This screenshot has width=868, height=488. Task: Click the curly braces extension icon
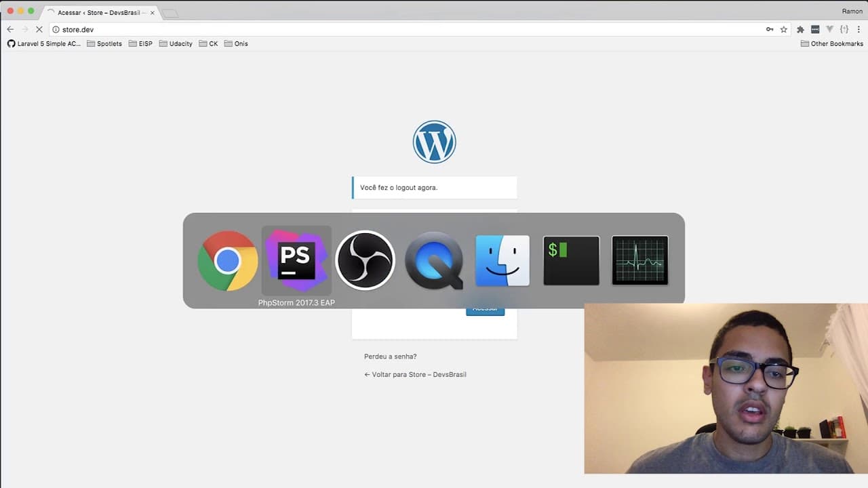click(x=844, y=29)
